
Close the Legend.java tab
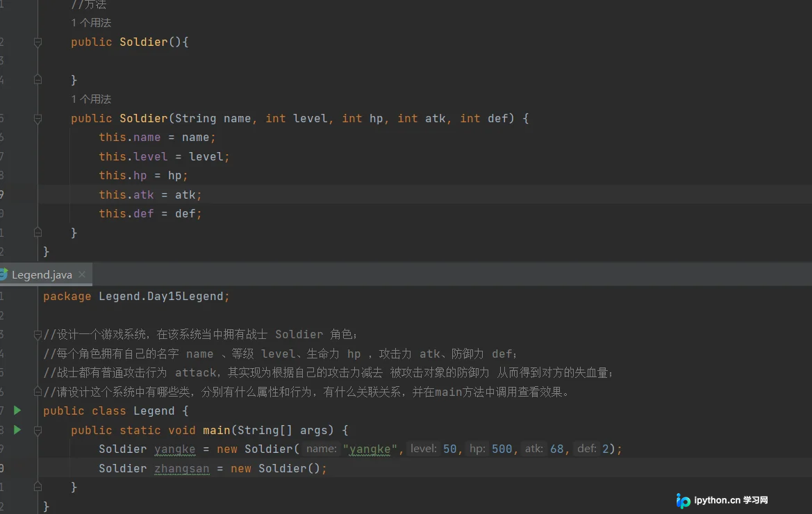(82, 274)
